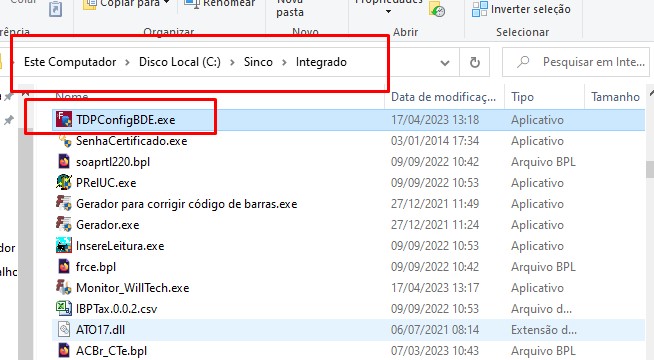Expand chevron after Sinco in path

coord(284,63)
